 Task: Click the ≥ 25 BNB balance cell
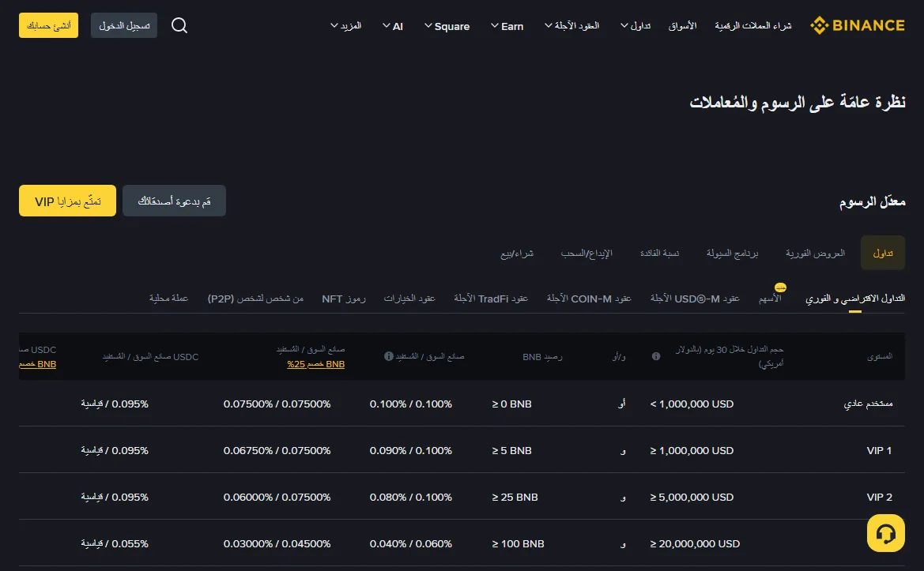coord(515,497)
